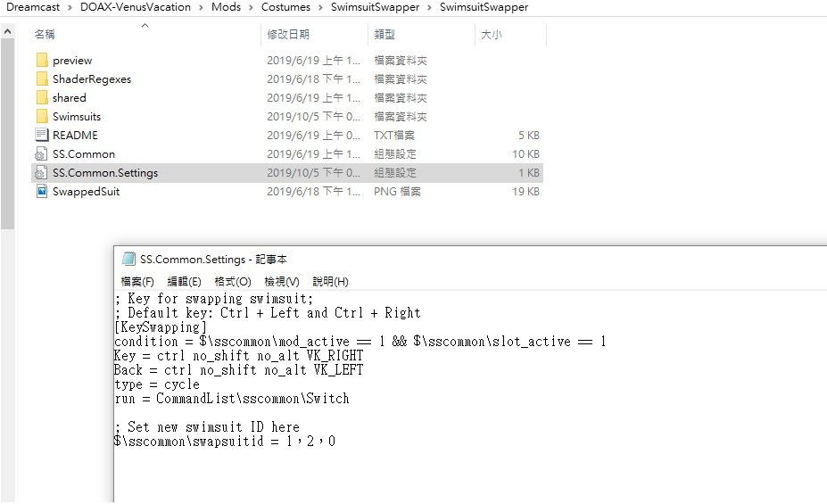
Task: Open the 編輯(E) menu in Notepad
Action: pyautogui.click(x=184, y=282)
